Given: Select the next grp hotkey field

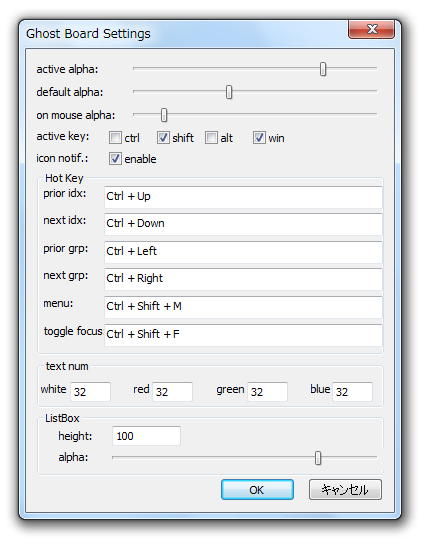Looking at the screenshot, I should tap(243, 279).
